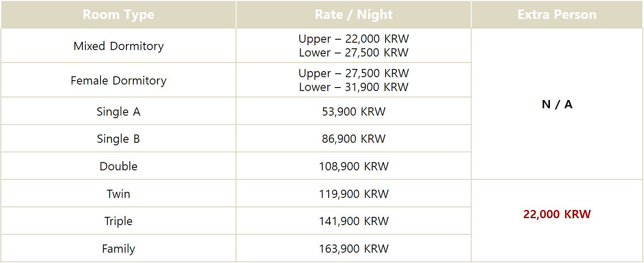This screenshot has height=263, width=644.
Task: Click the Triple room type
Action: [118, 221]
